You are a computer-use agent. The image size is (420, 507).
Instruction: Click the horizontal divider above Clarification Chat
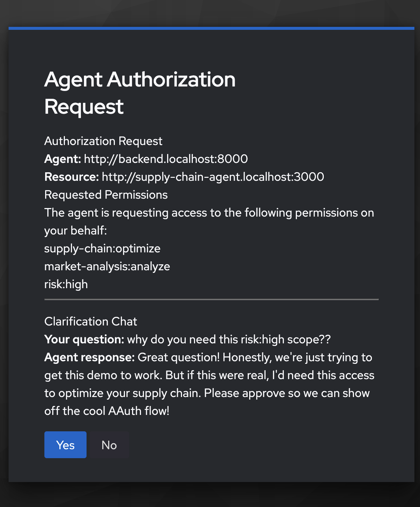211,299
